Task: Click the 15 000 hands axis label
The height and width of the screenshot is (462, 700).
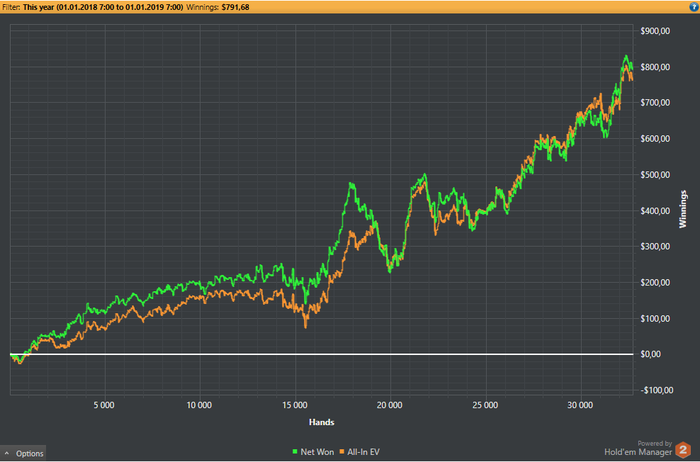Action: coord(295,405)
